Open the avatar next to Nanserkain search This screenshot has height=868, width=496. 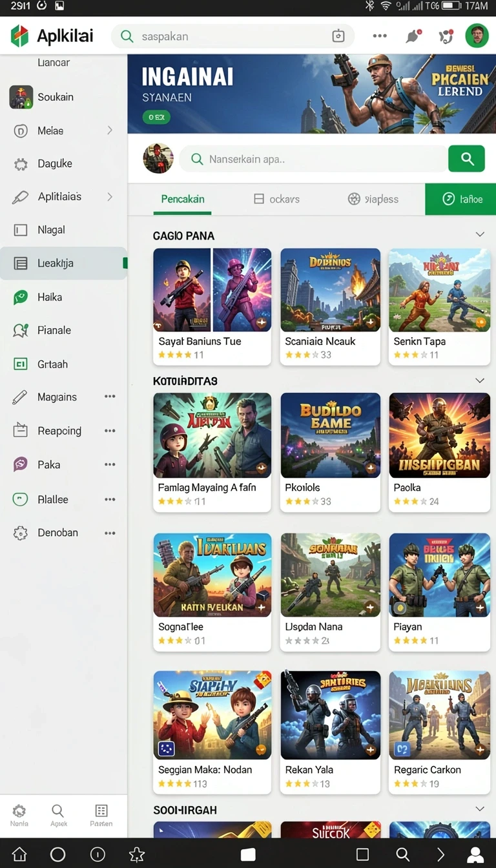[x=158, y=159]
